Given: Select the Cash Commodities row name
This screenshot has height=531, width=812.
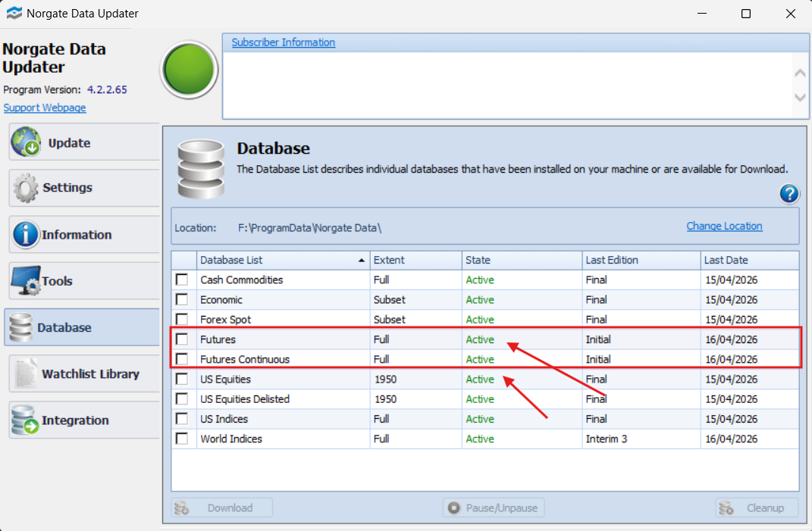Looking at the screenshot, I should pyautogui.click(x=241, y=280).
